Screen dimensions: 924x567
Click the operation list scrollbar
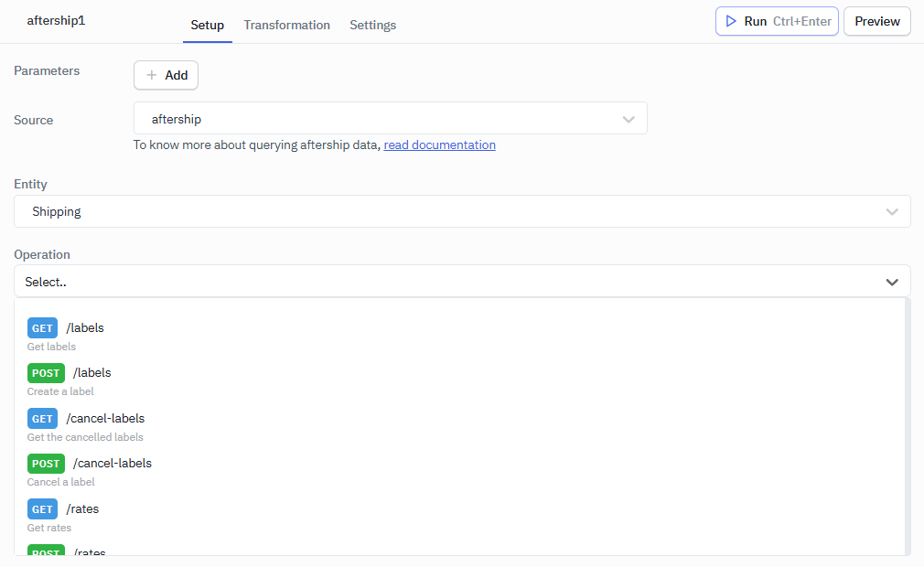pyautogui.click(x=908, y=426)
